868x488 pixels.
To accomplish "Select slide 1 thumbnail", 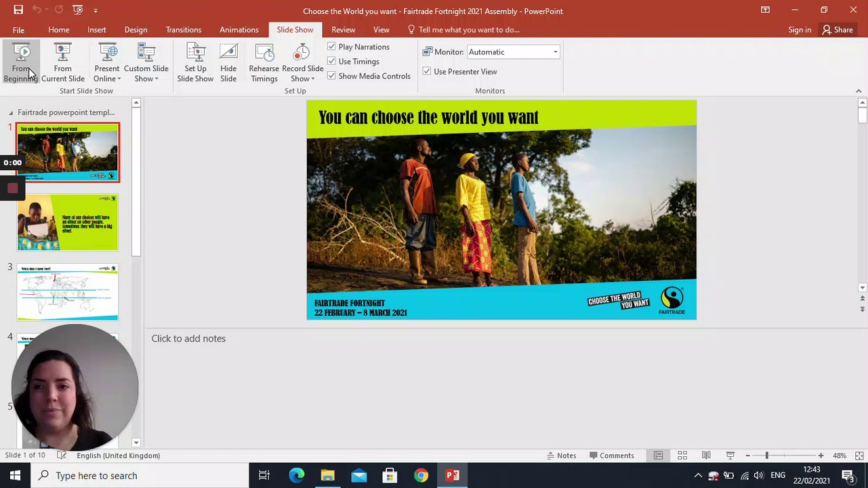I will 68,152.
